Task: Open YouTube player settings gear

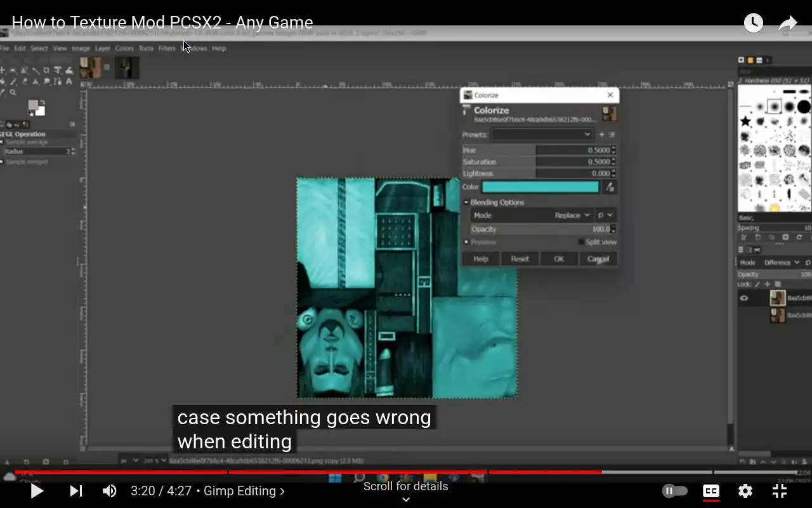Action: [x=745, y=491]
